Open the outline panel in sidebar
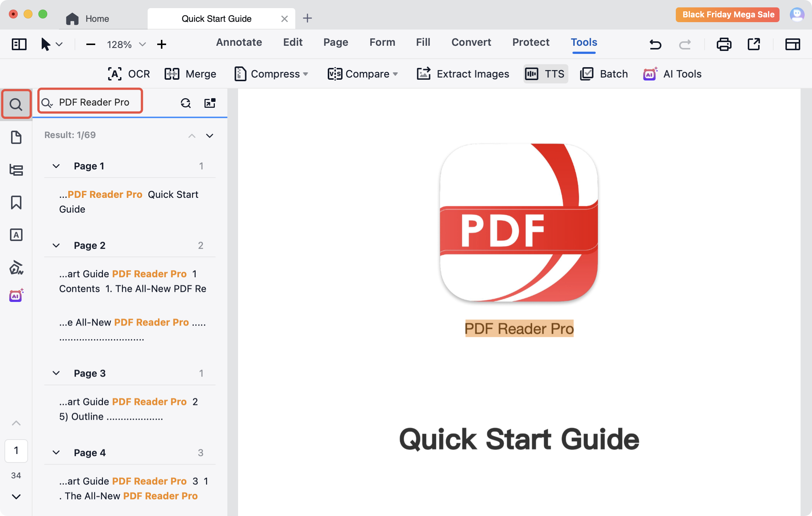This screenshot has width=812, height=516. point(16,170)
